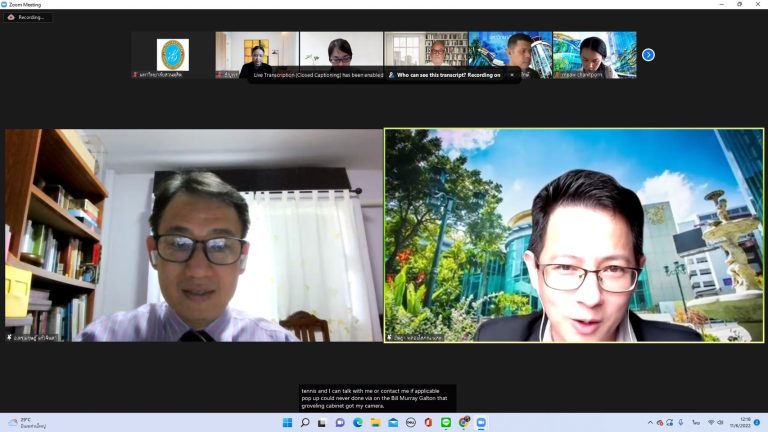This screenshot has width=768, height=432.
Task: Open the File Explorer folder icon in taskbar
Action: pos(375,423)
